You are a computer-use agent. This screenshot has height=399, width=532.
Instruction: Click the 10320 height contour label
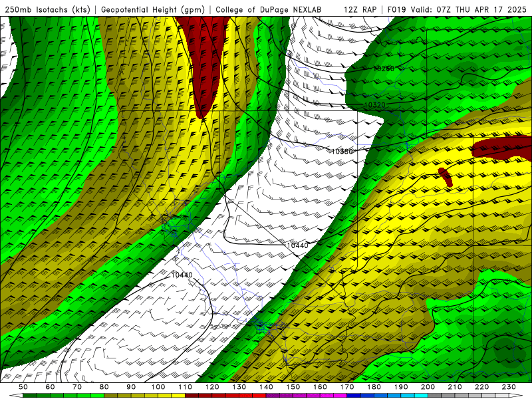(374, 105)
